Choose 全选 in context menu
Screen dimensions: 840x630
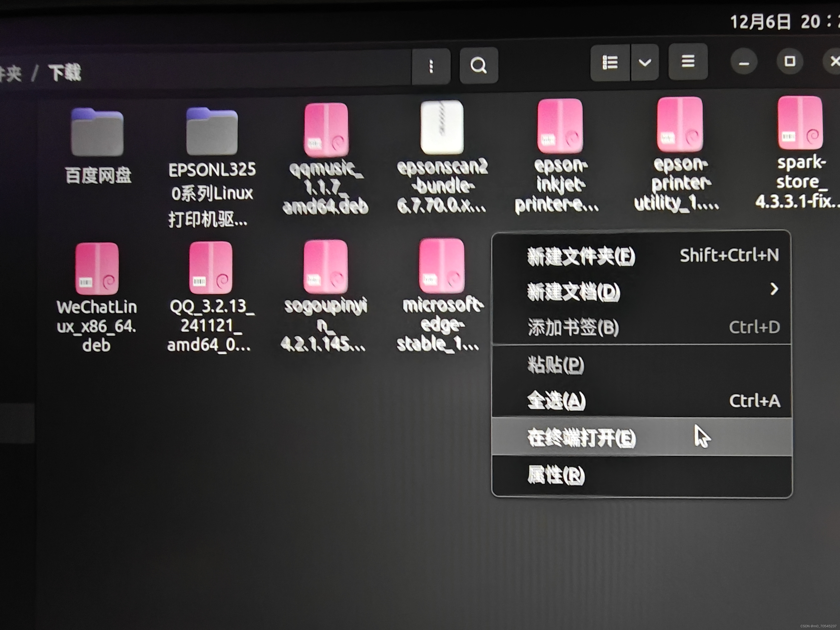[556, 401]
